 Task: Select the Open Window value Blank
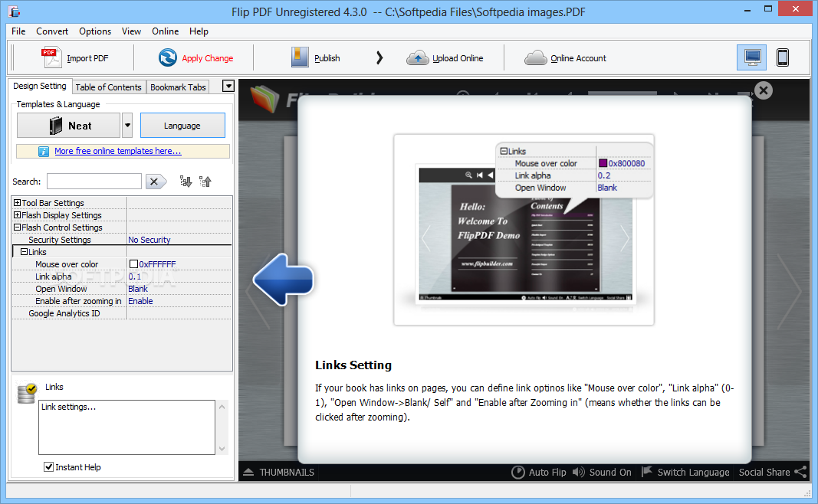(138, 289)
